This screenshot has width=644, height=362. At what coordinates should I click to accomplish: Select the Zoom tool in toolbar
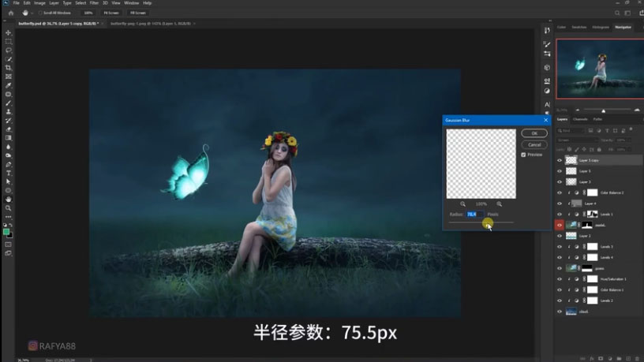tap(8, 208)
